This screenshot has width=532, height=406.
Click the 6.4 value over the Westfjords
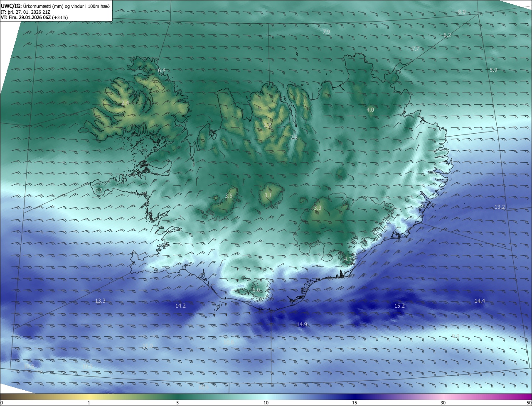pyautogui.click(x=162, y=71)
